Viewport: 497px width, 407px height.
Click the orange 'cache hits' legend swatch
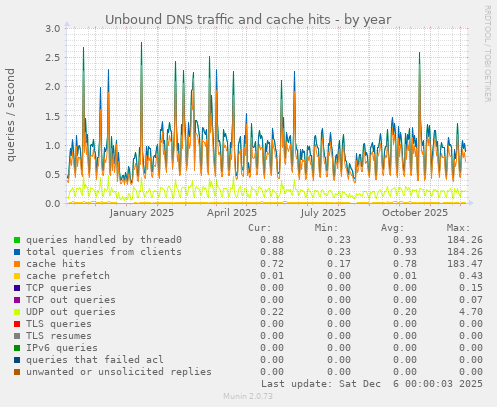tap(17, 264)
